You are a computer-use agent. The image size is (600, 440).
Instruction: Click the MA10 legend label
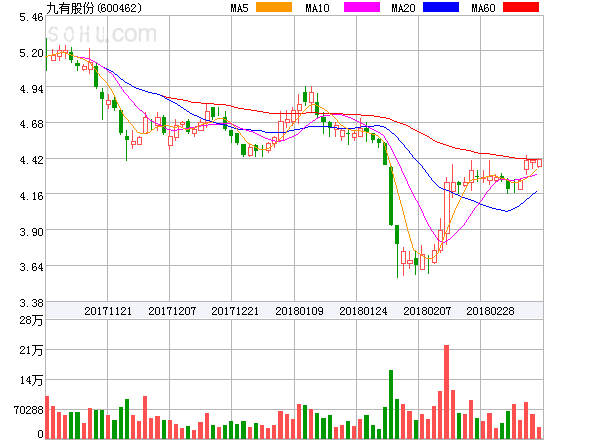click(x=317, y=8)
